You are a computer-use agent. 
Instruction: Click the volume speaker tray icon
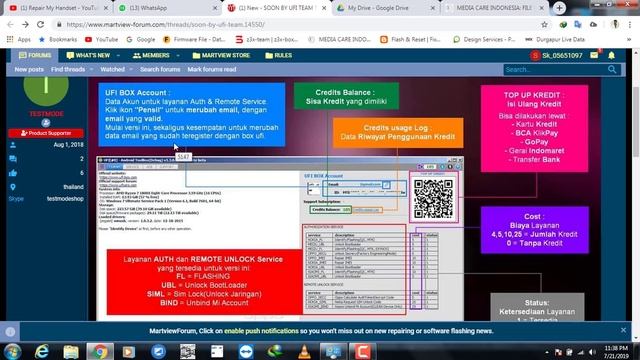coord(592,352)
